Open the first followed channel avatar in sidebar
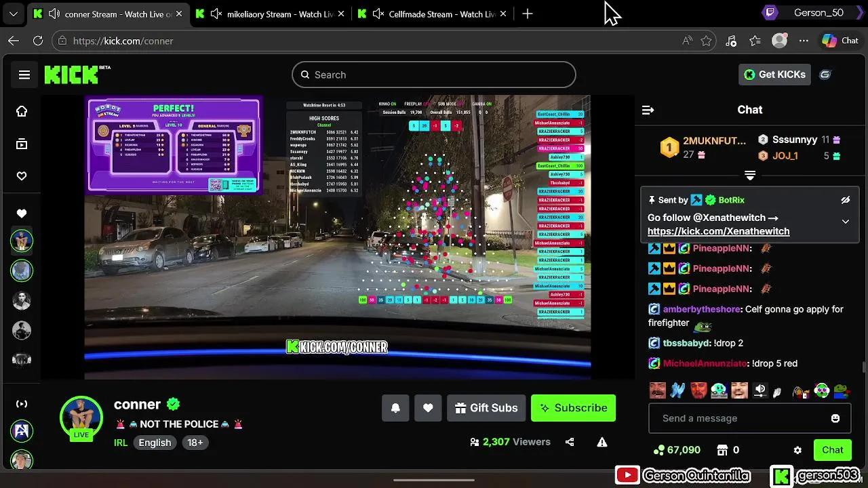 click(x=22, y=241)
